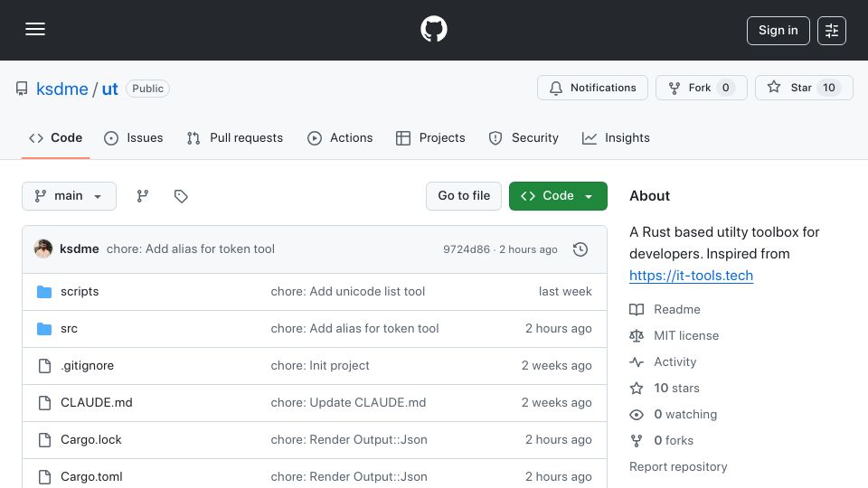
Task: View tags via tag icon
Action: [x=181, y=196]
